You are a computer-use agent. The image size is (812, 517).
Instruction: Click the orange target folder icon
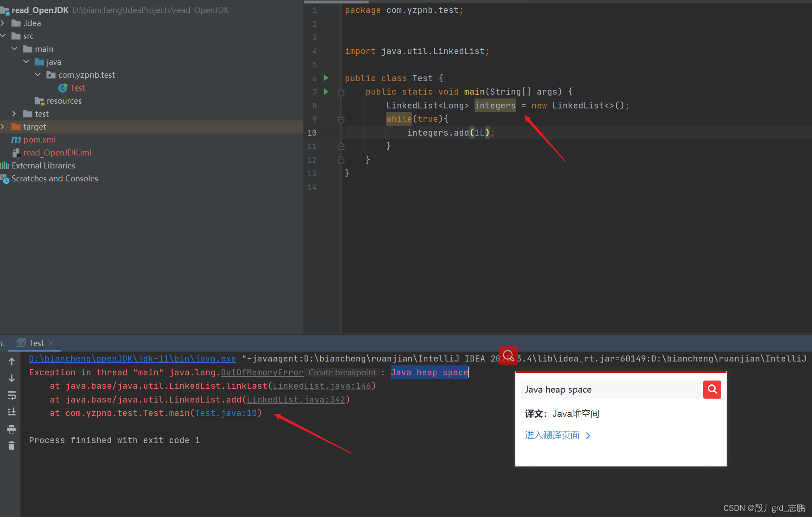(x=16, y=127)
